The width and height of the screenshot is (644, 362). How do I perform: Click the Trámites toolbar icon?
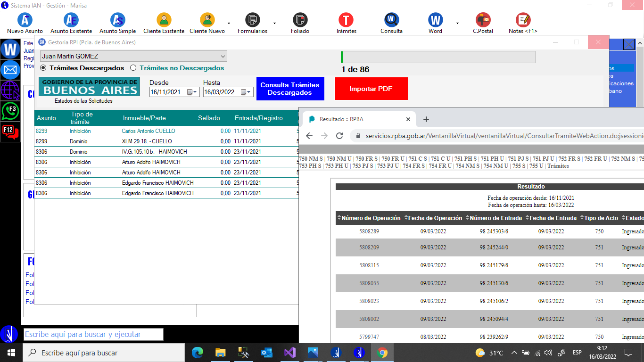point(346,20)
